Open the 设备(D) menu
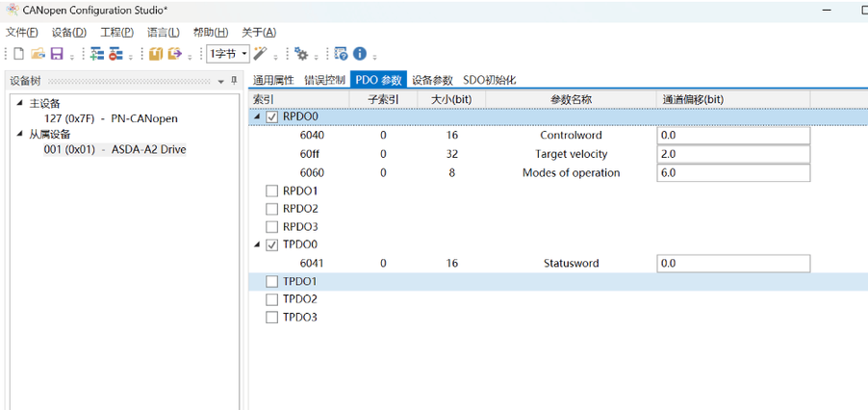This screenshot has height=410, width=868. (69, 32)
